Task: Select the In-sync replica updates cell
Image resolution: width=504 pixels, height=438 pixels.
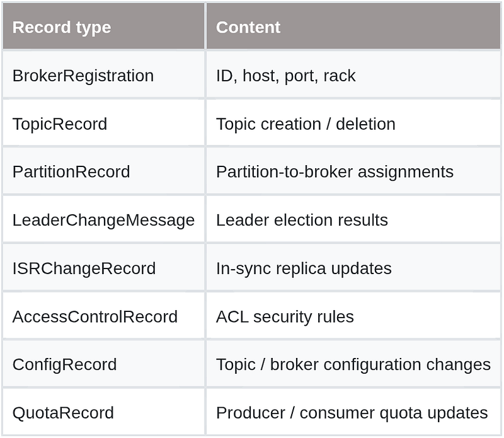Action: [x=353, y=268]
